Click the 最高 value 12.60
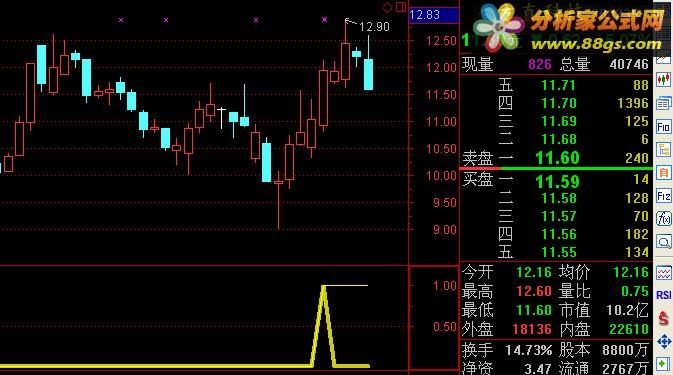This screenshot has width=673, height=375. point(534,292)
